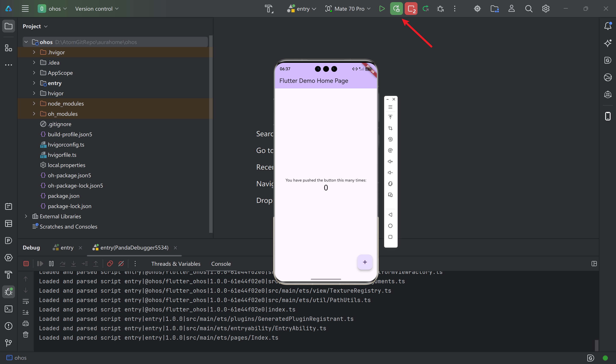
Task: Select the entry(PandaDebugger5534) debug tab
Action: pos(134,248)
